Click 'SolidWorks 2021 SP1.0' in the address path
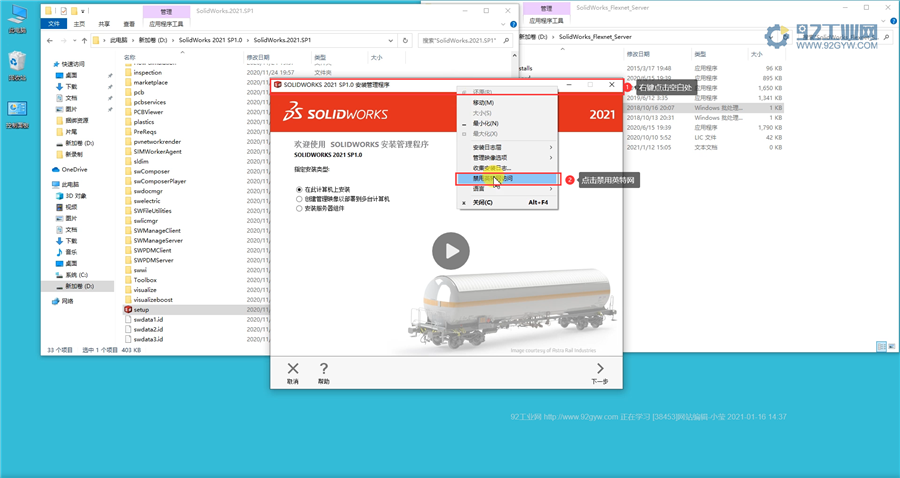 click(210, 40)
